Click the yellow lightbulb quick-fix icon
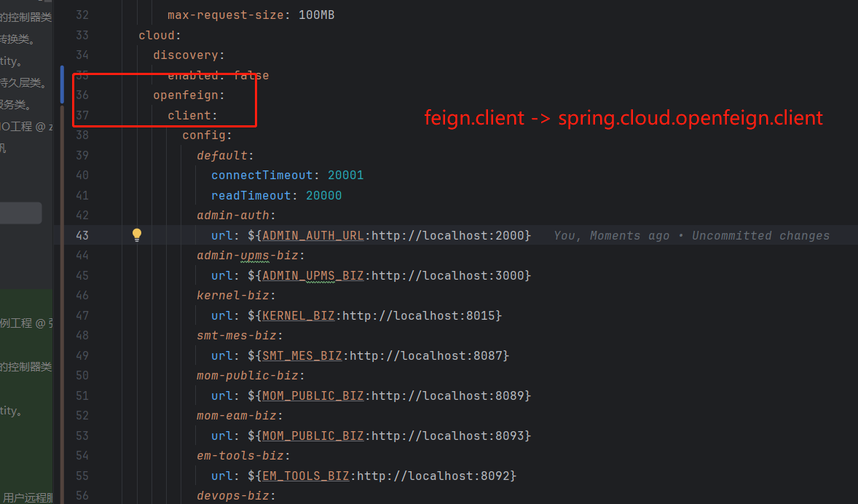The width and height of the screenshot is (858, 504). coord(136,235)
